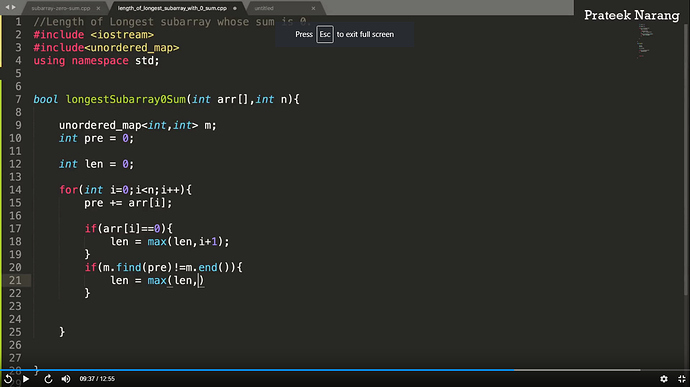
Task: Navigate forward with tab right arrow
Action: point(14,7)
